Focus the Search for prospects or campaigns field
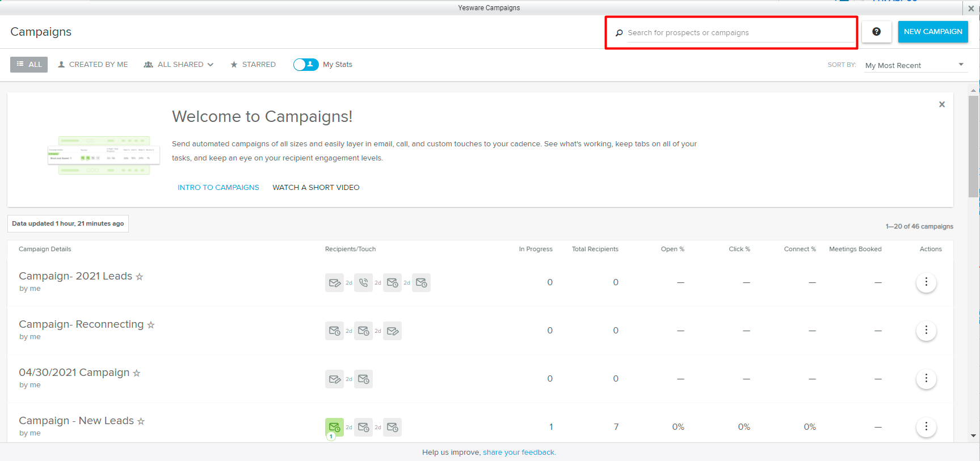980x461 pixels. [741, 33]
